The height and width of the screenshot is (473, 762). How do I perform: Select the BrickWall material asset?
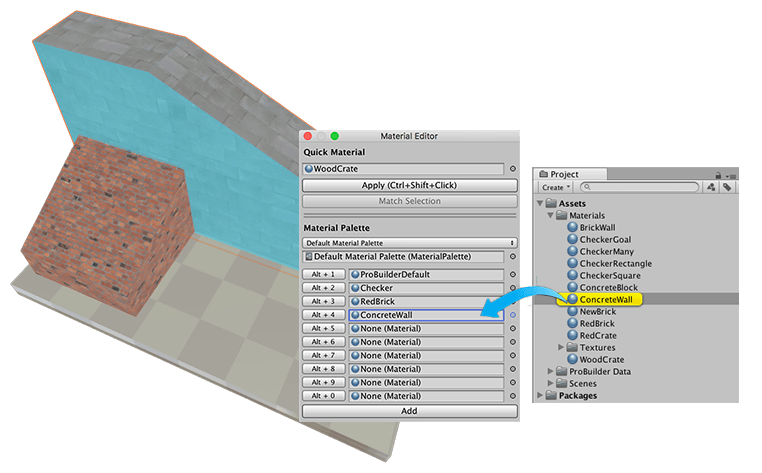tap(591, 227)
